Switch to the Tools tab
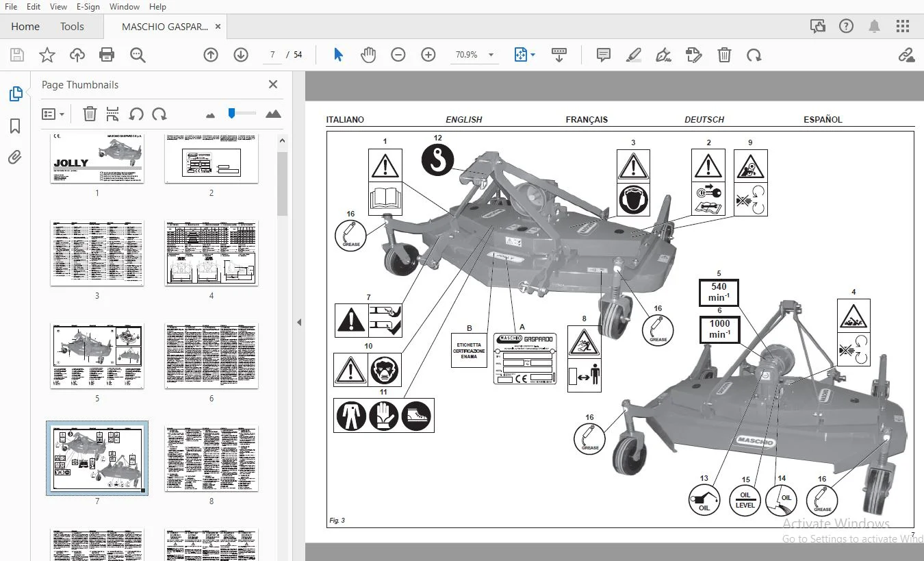This screenshot has width=924, height=561. coord(72,27)
